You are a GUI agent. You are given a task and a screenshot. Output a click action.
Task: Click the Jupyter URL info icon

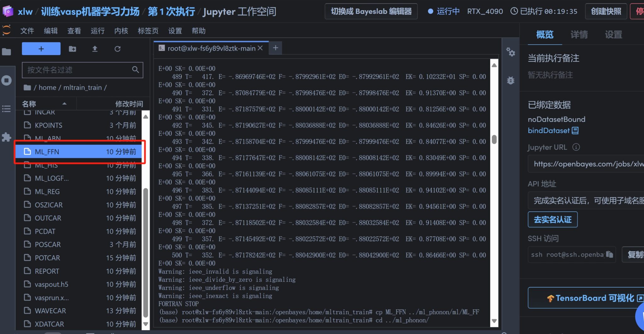click(576, 147)
